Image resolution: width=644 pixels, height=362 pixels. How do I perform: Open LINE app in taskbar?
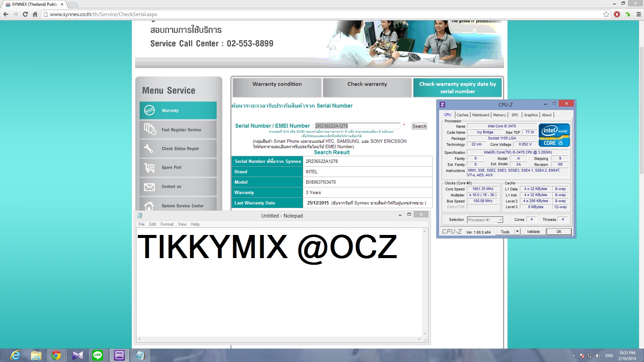(98, 355)
